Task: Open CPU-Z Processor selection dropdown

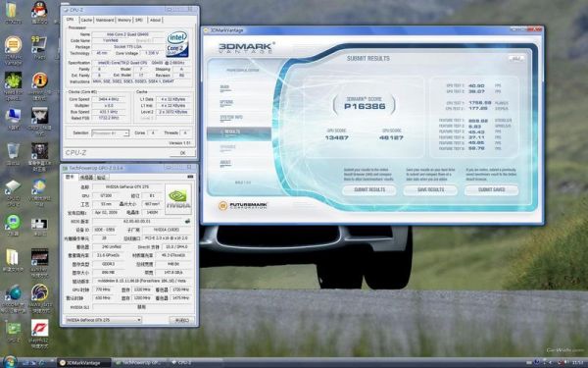Action: tap(110, 133)
